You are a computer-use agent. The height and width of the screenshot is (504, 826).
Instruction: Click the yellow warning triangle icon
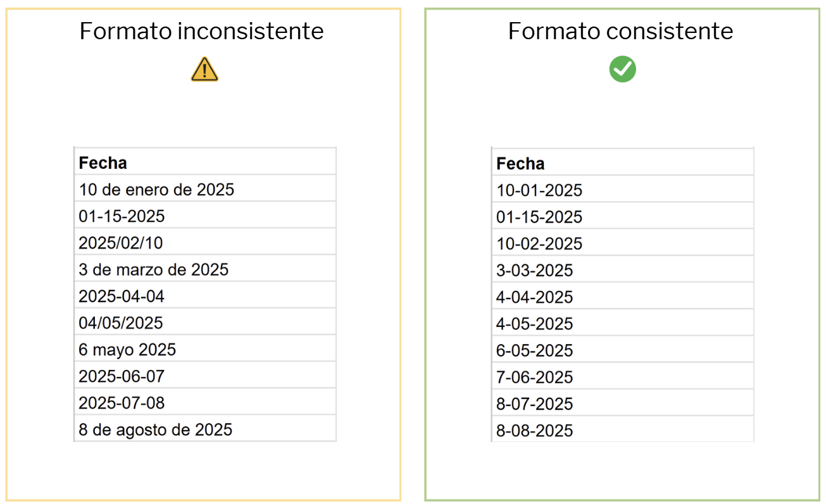204,70
